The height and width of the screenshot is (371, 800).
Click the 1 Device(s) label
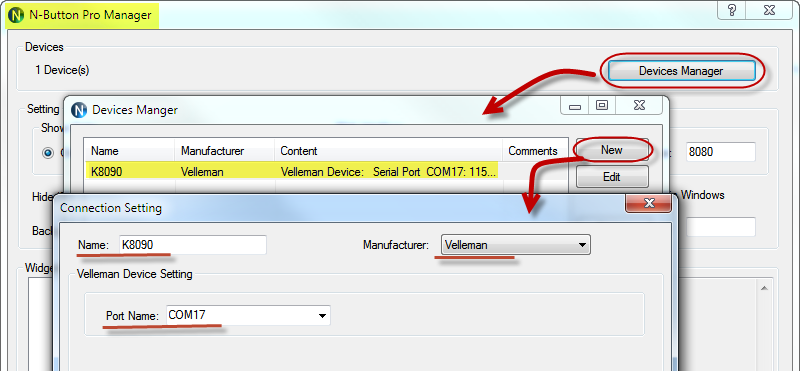[x=62, y=70]
